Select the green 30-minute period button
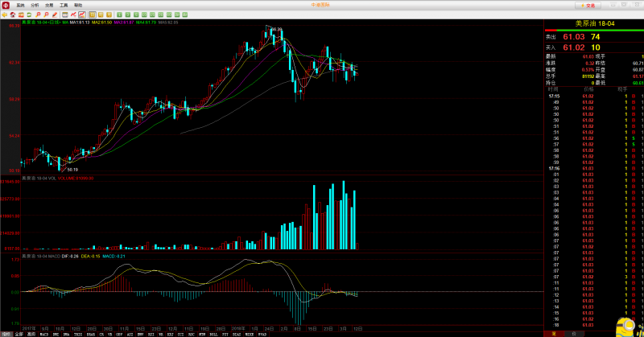Image resolution: width=644 pixels, height=337 pixels. (160, 14)
